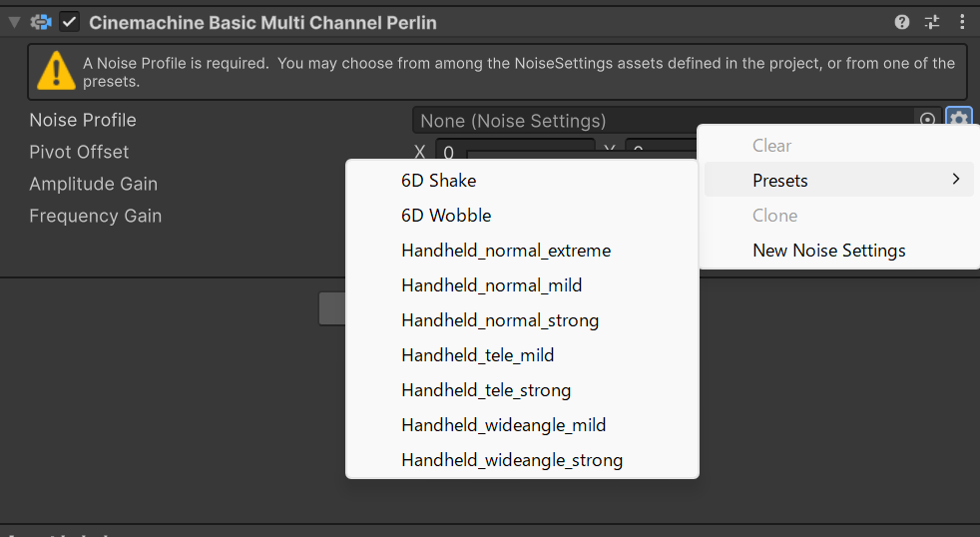Click the Amplitude Gain label
980x537 pixels.
pyautogui.click(x=93, y=184)
